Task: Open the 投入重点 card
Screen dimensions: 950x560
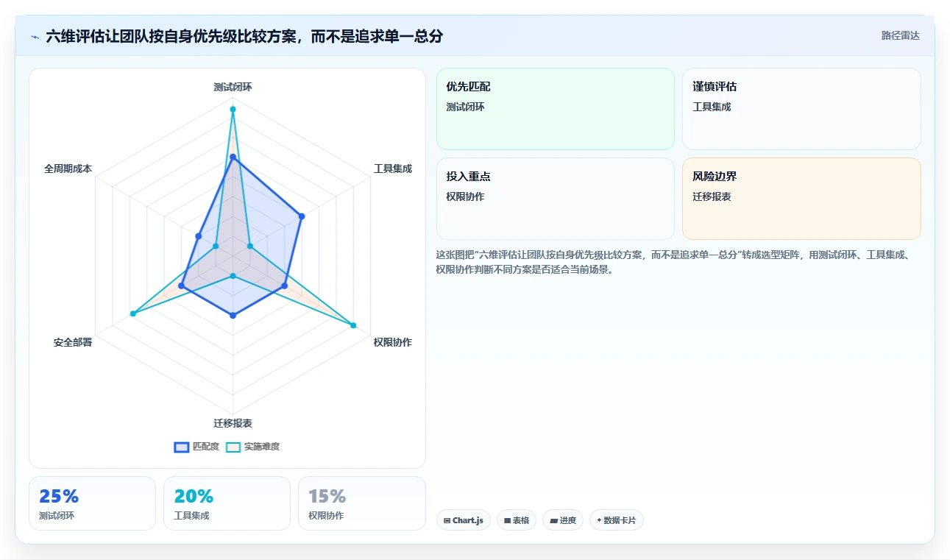Action: (x=556, y=199)
